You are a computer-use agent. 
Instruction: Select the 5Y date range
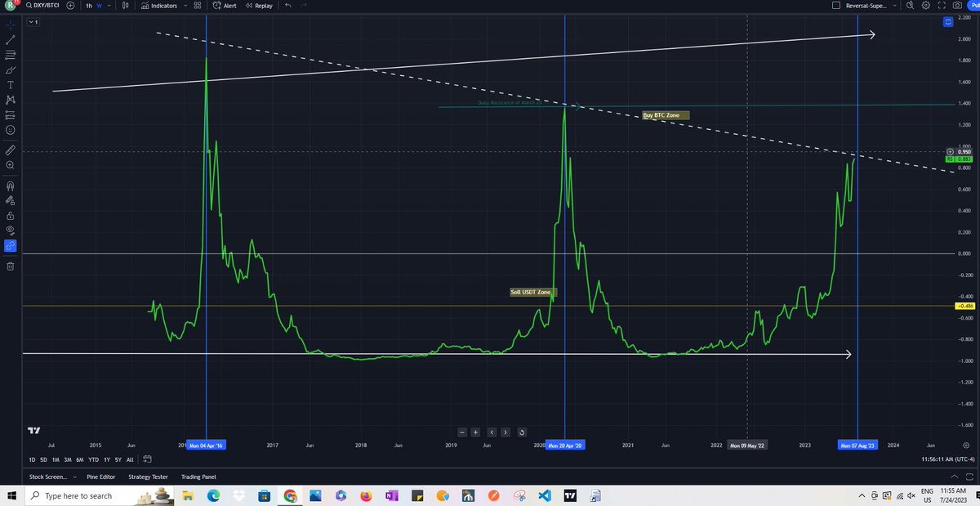click(x=118, y=460)
